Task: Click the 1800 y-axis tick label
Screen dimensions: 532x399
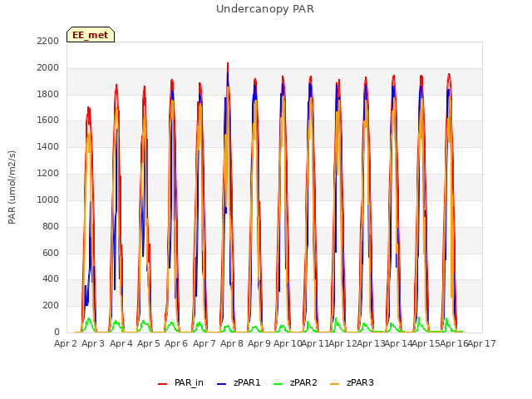Action: coord(48,94)
